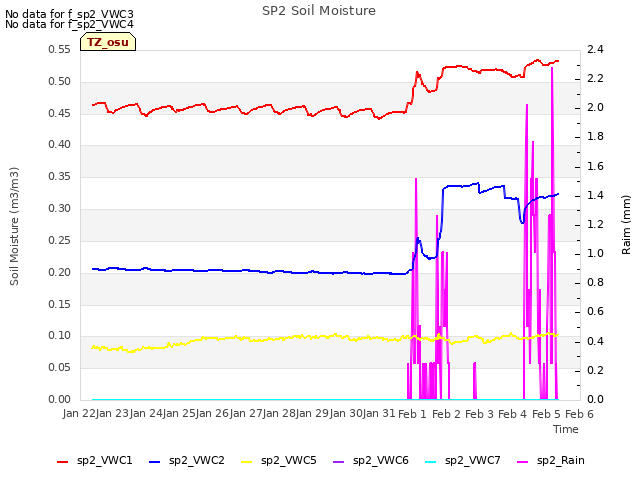Click the 1.4 rain axis value
Image resolution: width=640 pixels, height=480 pixels.
point(595,195)
